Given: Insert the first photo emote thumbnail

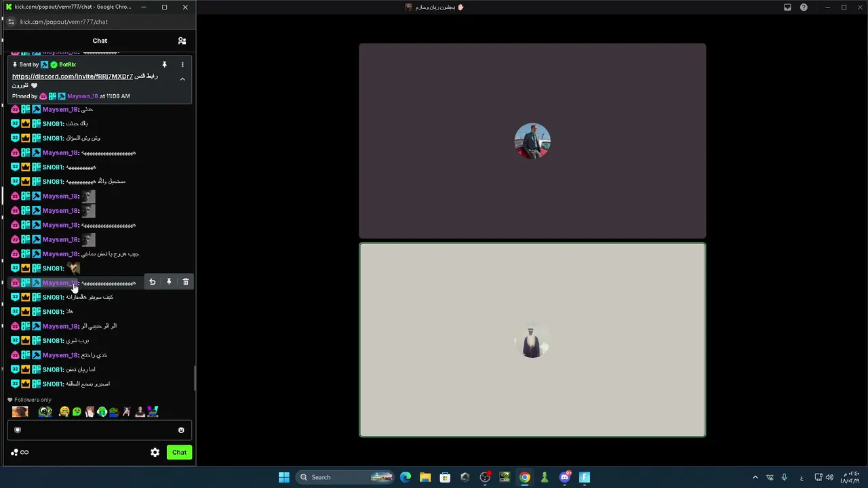Looking at the screenshot, I should pos(20,411).
